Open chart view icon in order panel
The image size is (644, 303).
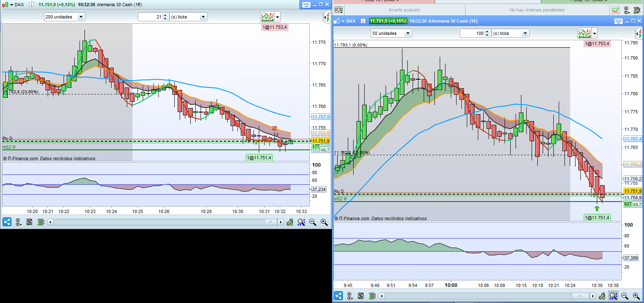tap(616, 10)
